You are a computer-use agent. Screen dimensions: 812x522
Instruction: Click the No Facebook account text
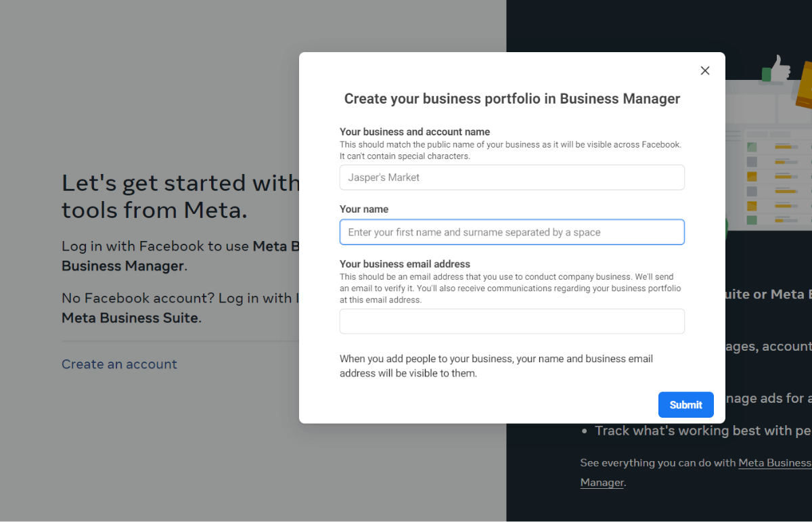tap(180, 307)
